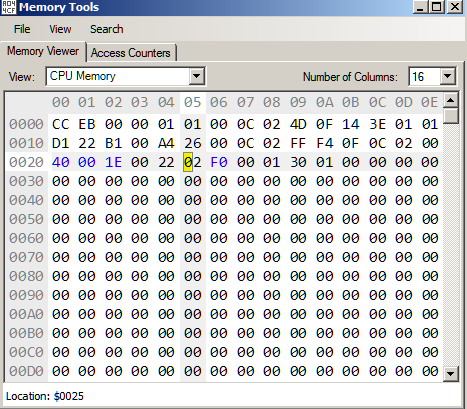Click row address 0050
The height and width of the screenshot is (409, 467).
click(26, 219)
